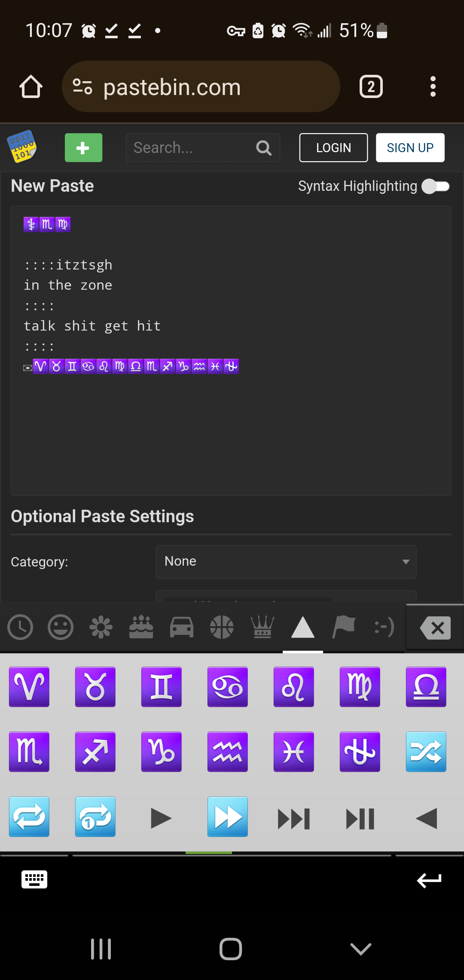
Task: Insert the Scorpio zodiac emoji
Action: click(x=29, y=752)
